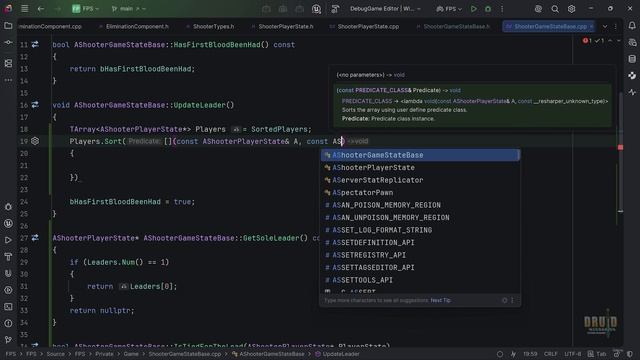Close the ShooterGameStateBase.cpp tab
Screen dimensions: 640x360
[x=591, y=27]
